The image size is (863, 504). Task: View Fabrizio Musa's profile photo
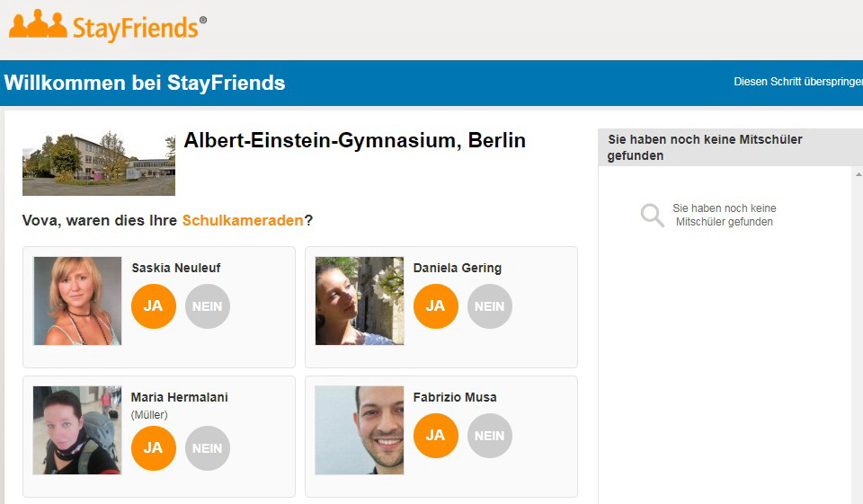coord(360,430)
